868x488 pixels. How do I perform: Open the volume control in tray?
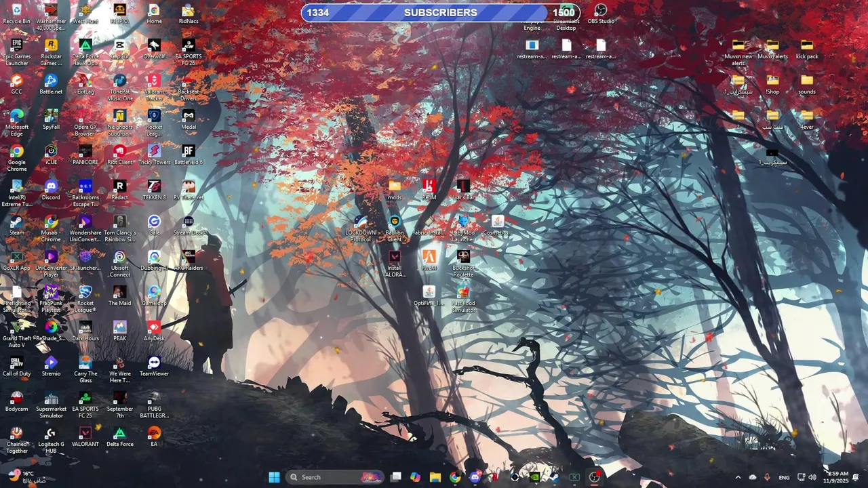(812, 477)
